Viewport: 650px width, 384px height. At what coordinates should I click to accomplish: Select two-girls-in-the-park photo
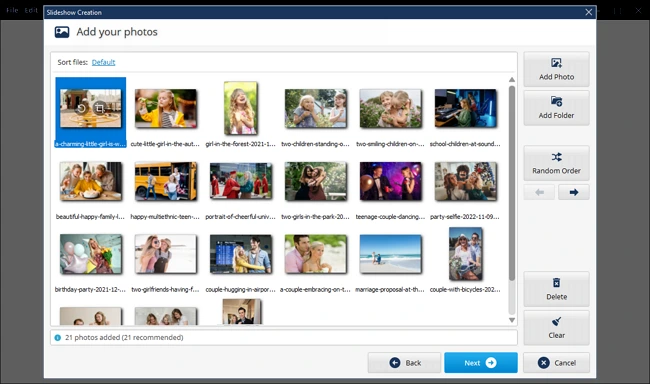[x=316, y=181]
